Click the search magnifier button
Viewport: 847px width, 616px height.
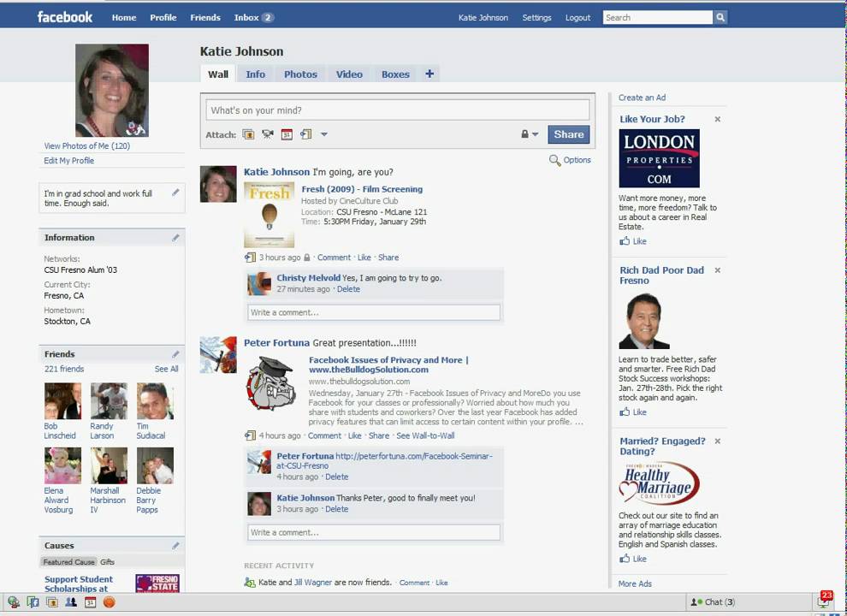[720, 17]
